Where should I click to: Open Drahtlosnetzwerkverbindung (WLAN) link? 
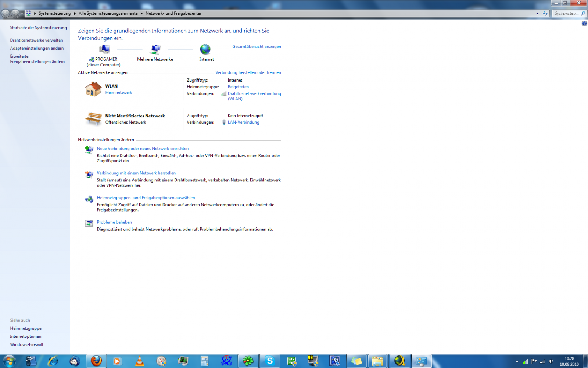(x=254, y=96)
